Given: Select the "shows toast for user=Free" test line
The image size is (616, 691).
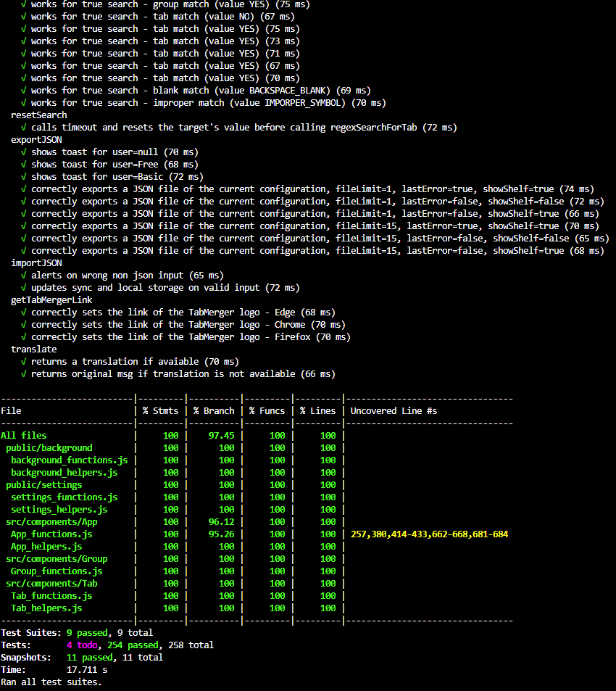Looking at the screenshot, I should click(x=109, y=165).
